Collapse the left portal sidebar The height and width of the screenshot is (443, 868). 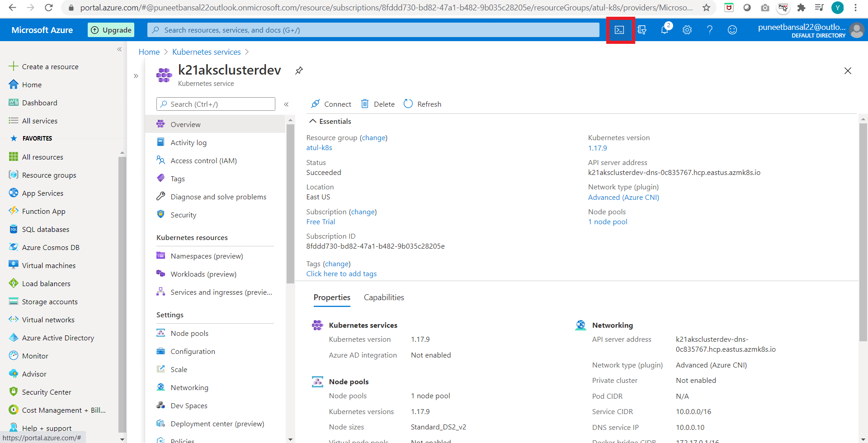[119, 49]
